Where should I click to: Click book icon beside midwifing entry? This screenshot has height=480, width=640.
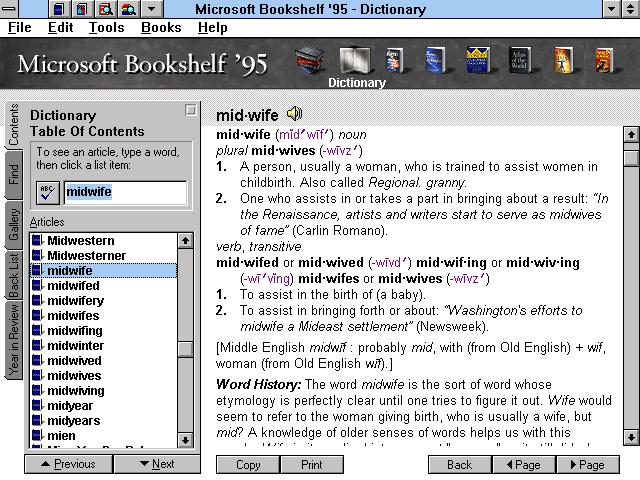37,330
